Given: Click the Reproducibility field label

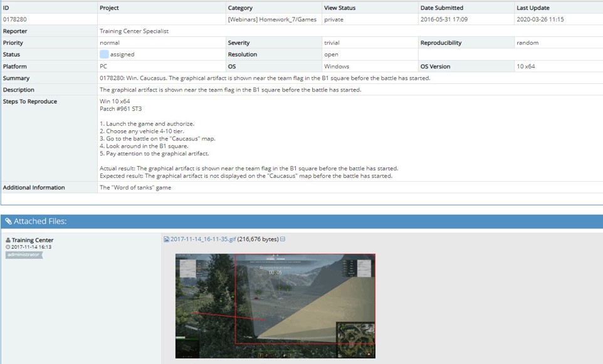Looking at the screenshot, I should click(441, 43).
